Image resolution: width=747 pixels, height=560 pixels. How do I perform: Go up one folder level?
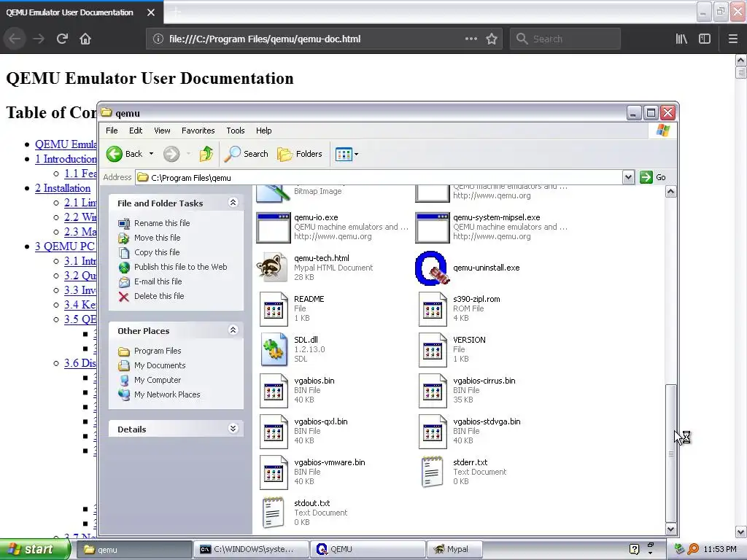tap(206, 154)
